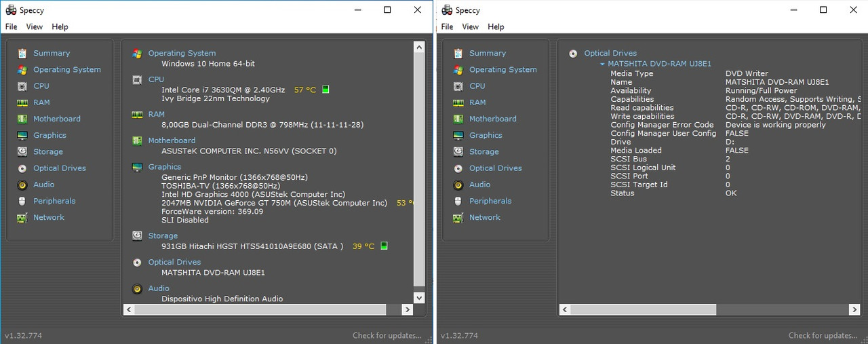Click Operating System sidebar icon in left window
Image resolution: width=868 pixels, height=344 pixels.
22,69
